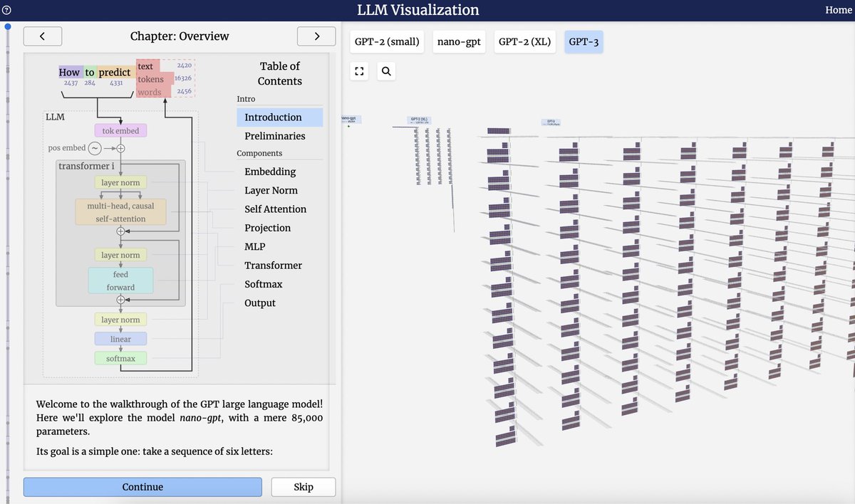The image size is (855, 504).
Task: Open the Projection section
Action: (268, 228)
